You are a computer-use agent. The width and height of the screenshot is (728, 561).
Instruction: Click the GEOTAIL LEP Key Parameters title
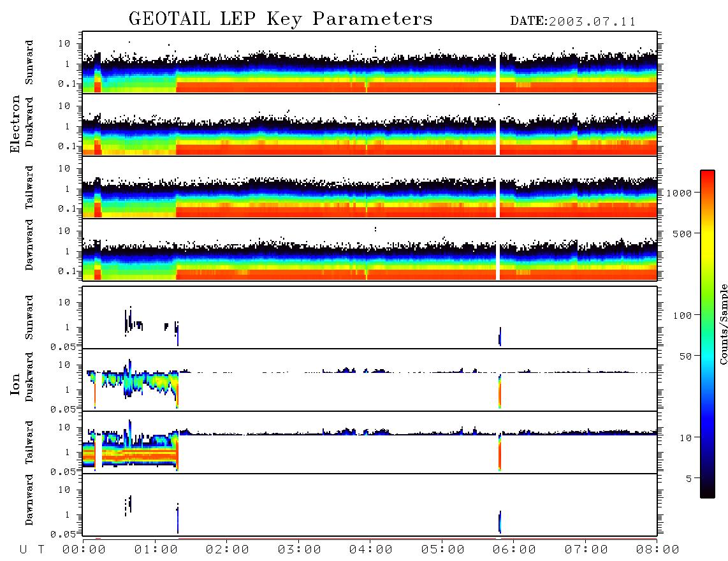tap(280, 19)
